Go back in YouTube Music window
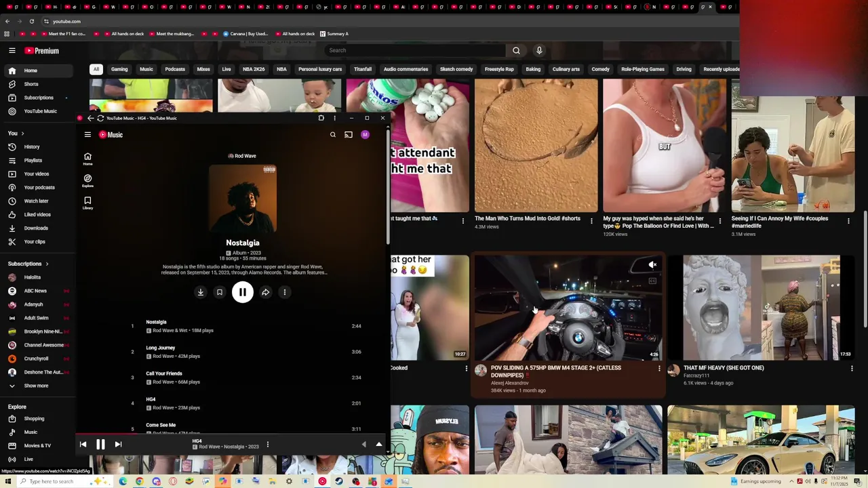Viewport: 868px width, 488px height. click(x=90, y=118)
